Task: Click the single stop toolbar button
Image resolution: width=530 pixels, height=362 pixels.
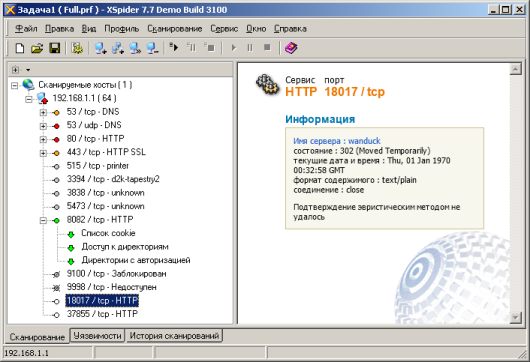Action: point(267,48)
